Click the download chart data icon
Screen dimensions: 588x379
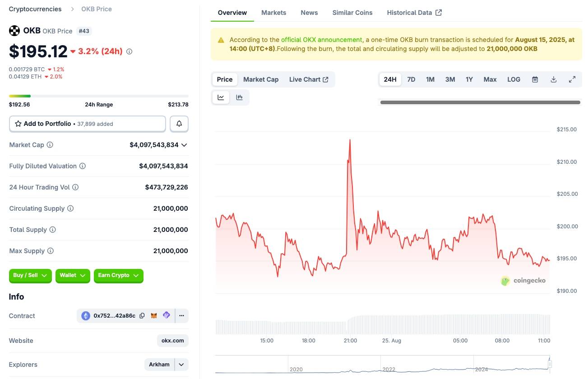pyautogui.click(x=554, y=79)
